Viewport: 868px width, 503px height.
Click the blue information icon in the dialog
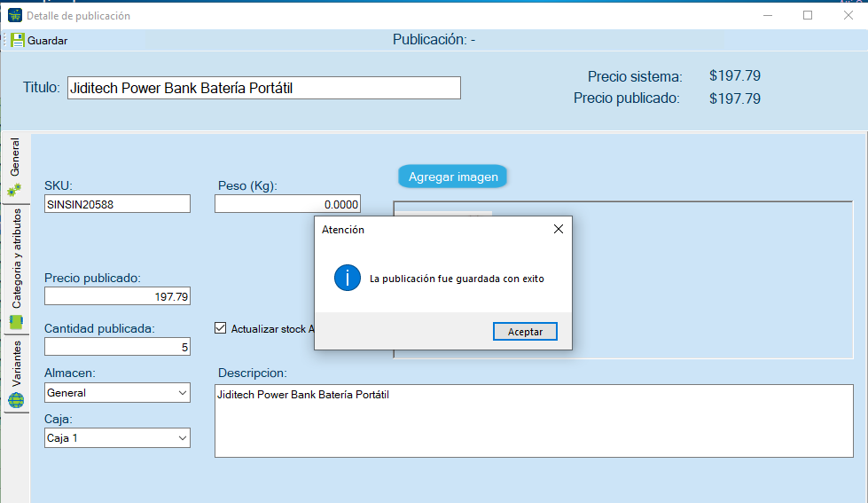347,278
